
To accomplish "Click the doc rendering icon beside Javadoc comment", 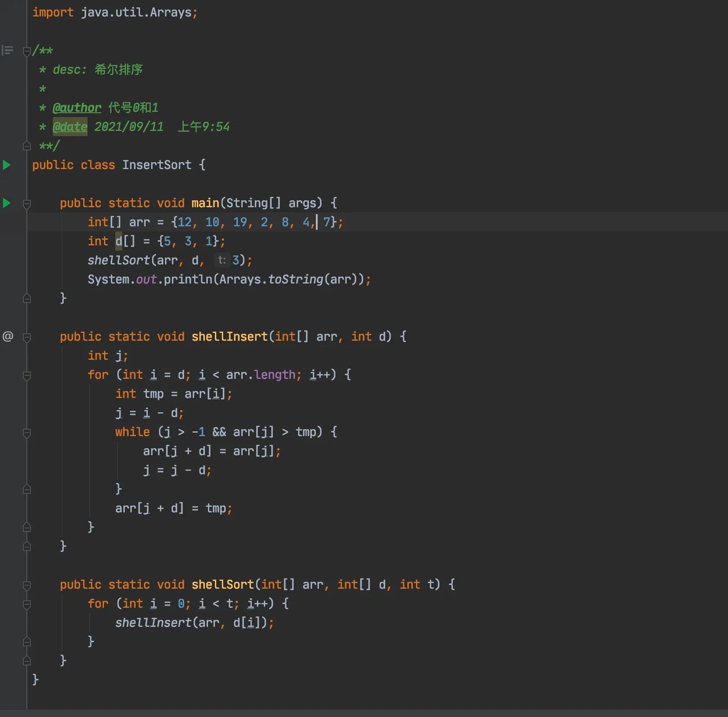I will point(8,50).
